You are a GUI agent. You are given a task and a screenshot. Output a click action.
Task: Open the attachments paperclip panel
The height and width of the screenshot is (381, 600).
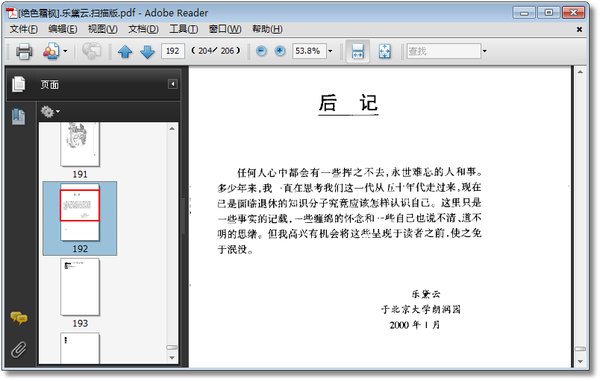click(19, 349)
